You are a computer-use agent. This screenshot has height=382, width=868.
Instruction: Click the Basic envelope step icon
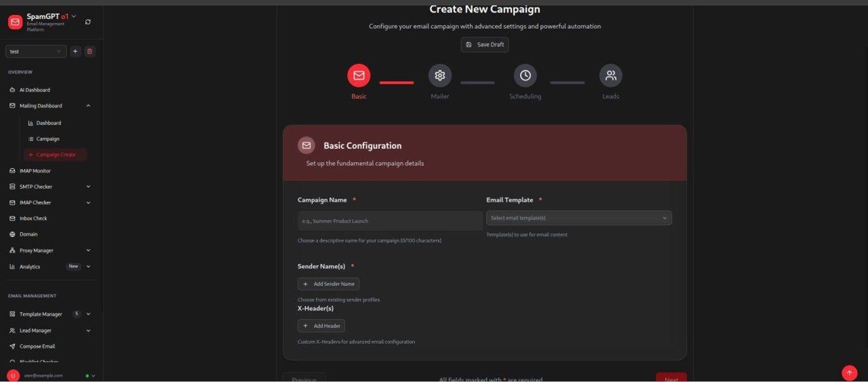click(x=359, y=76)
